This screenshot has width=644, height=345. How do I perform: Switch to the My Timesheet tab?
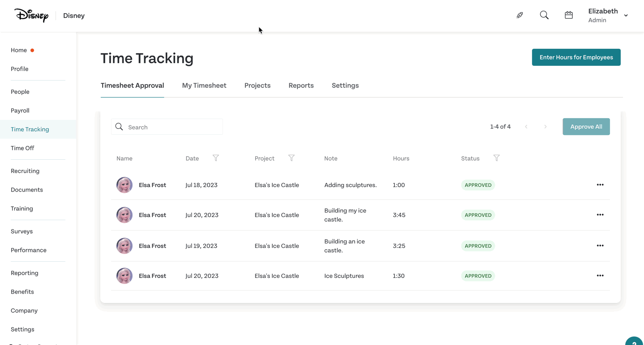coord(204,85)
